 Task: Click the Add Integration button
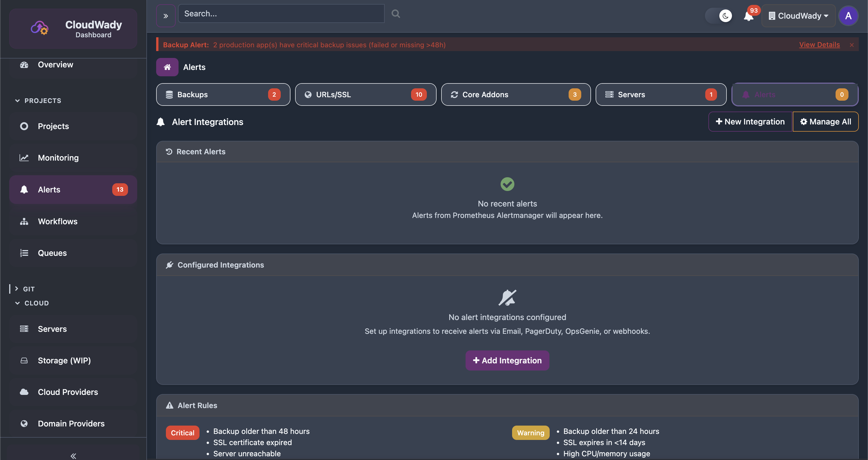point(507,360)
